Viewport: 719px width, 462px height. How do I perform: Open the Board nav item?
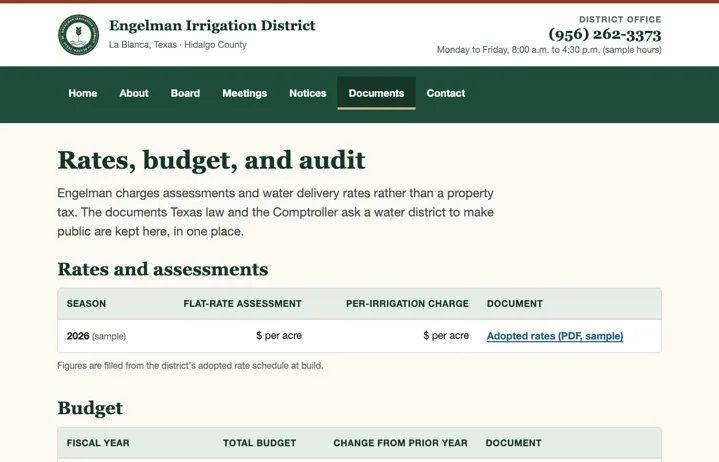[x=185, y=93]
